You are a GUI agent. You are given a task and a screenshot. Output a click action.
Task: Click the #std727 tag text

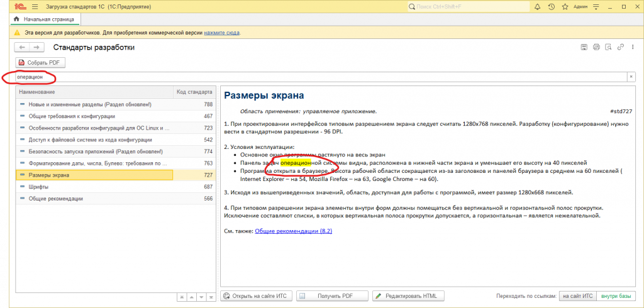(x=621, y=112)
